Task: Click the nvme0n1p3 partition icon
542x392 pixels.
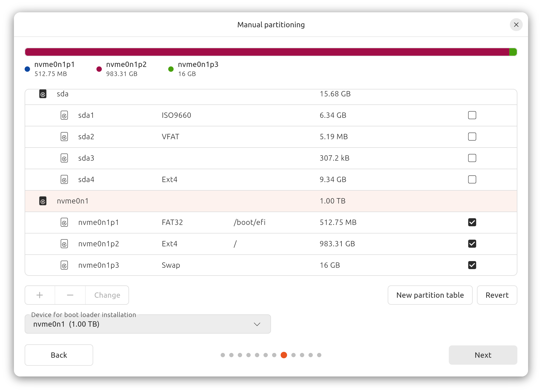Action: coord(64,265)
